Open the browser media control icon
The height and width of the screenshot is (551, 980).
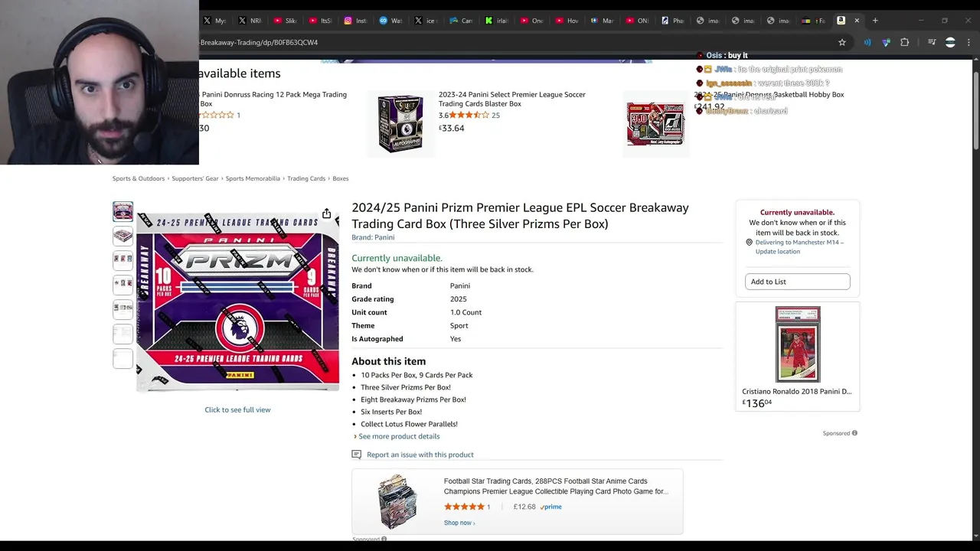point(932,43)
